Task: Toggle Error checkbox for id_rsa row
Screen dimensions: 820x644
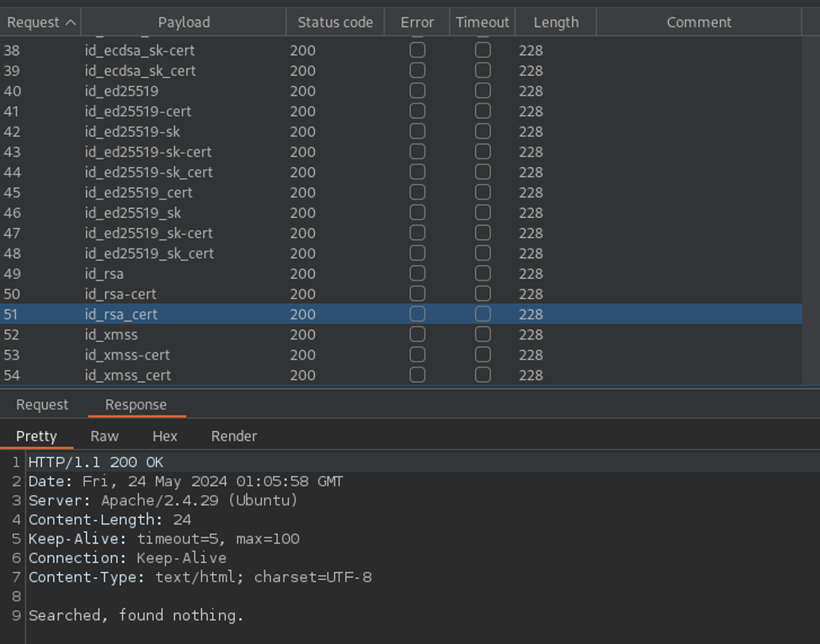Action: (x=417, y=273)
